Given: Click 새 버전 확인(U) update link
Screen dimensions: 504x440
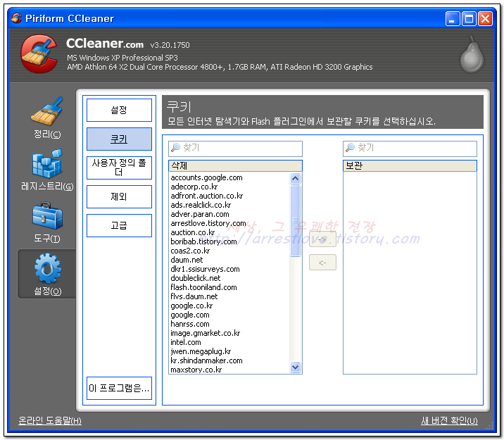Looking at the screenshot, I should pos(449,420).
